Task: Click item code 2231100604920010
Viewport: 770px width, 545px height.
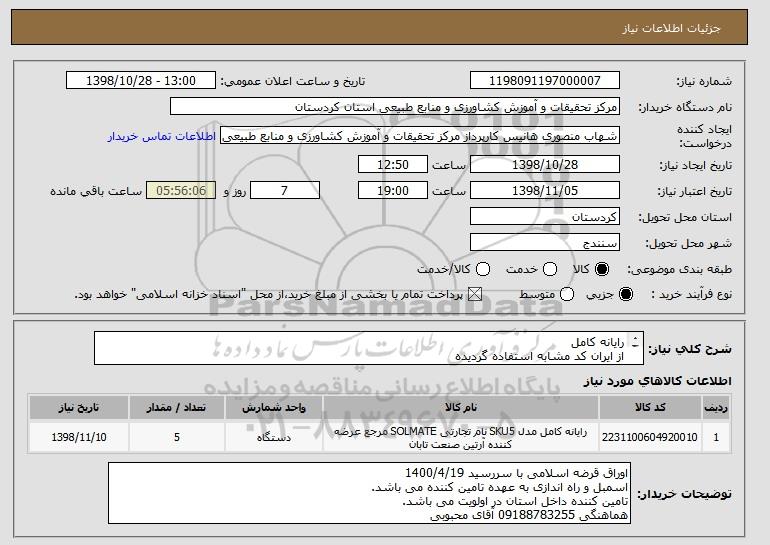Action: pyautogui.click(x=650, y=437)
